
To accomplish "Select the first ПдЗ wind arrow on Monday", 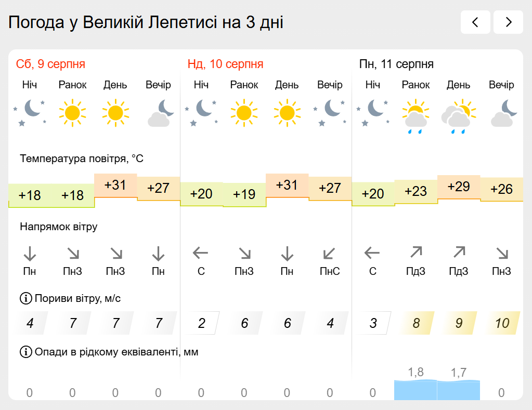I will tap(416, 253).
